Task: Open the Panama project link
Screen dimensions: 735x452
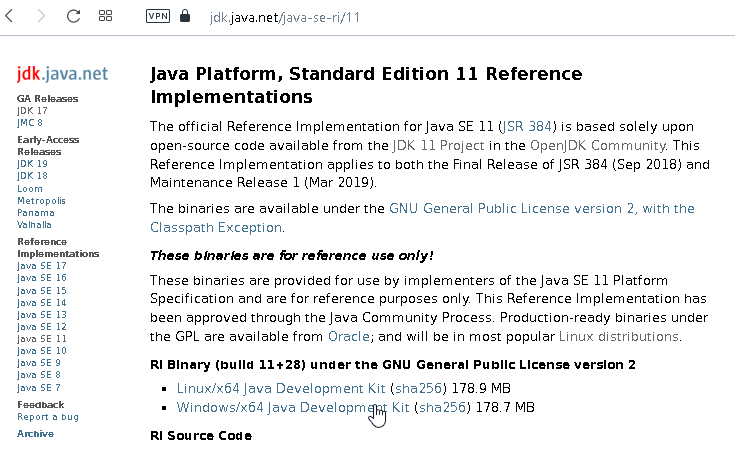Action: click(x=36, y=213)
